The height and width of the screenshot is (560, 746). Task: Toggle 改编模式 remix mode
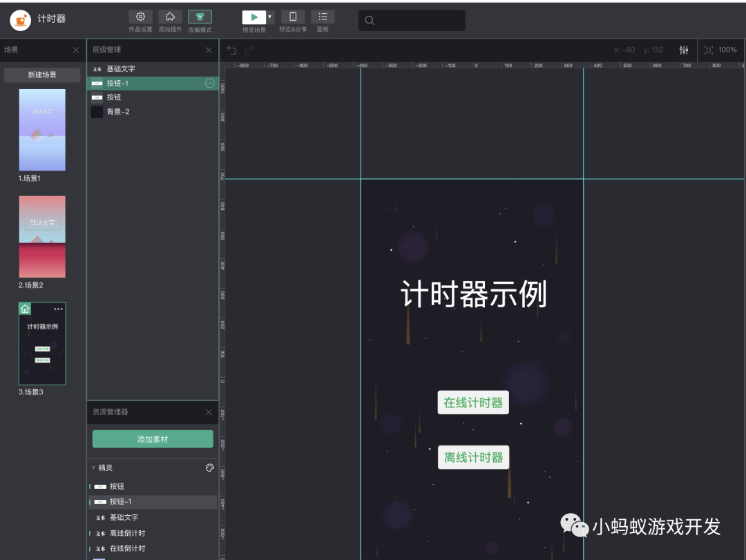pyautogui.click(x=200, y=17)
